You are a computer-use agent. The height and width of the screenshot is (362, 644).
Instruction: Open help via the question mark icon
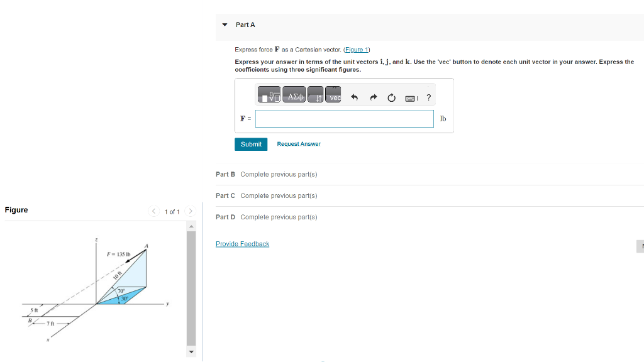(428, 97)
